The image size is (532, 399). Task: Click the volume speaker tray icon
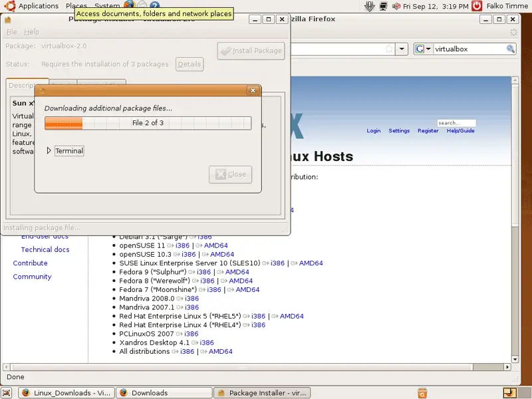396,6
